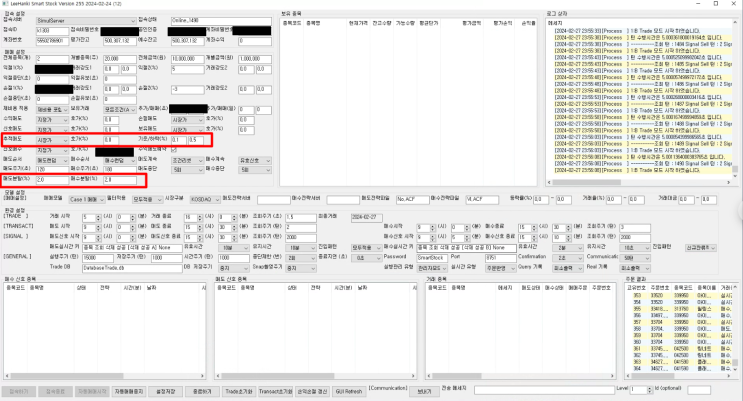Open the 매도중단 5회 dropdown
The height and width of the screenshot is (401, 743).
click(188, 170)
